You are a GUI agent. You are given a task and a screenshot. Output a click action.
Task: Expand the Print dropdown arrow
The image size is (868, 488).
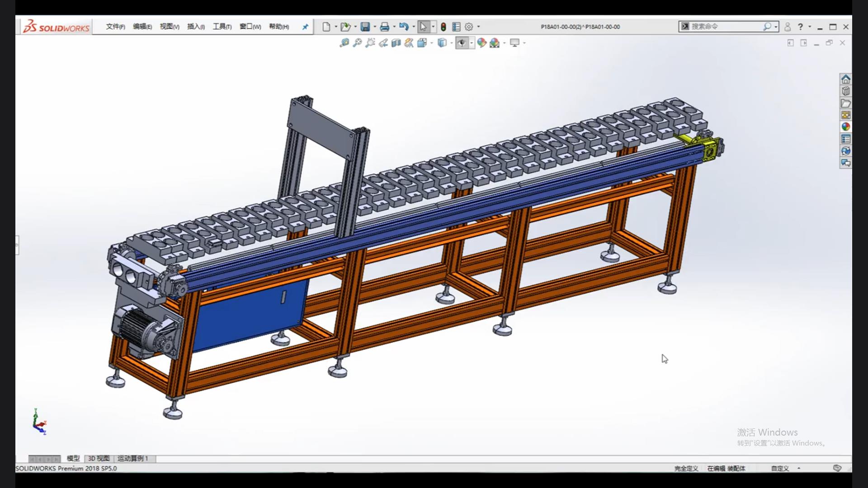394,27
